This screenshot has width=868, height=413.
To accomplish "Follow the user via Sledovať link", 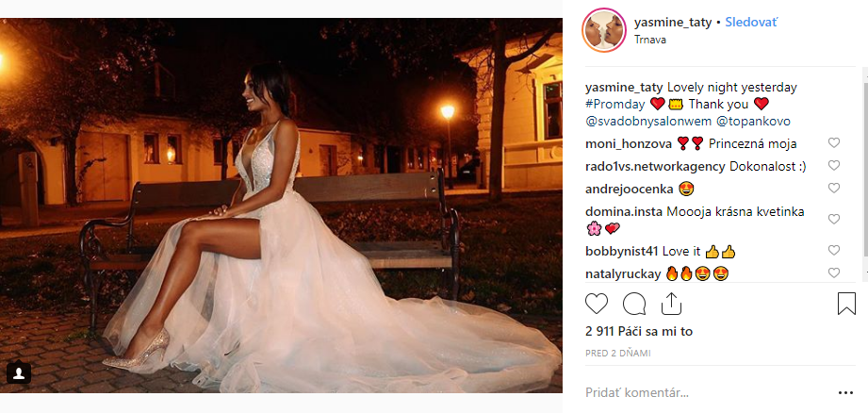I will [x=751, y=23].
